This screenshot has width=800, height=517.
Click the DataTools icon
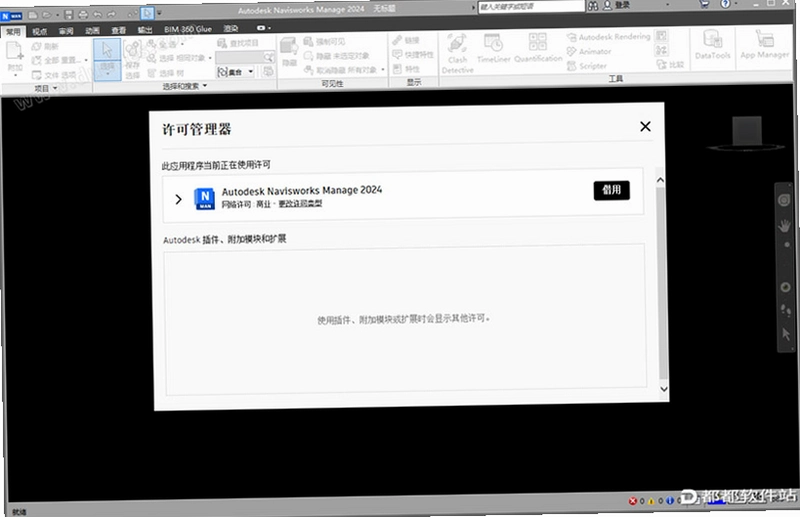712,39
